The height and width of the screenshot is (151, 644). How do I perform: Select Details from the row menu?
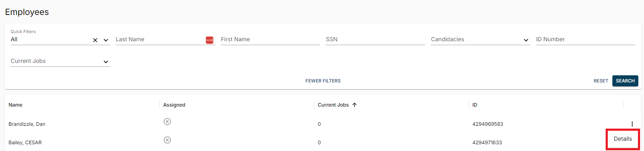click(x=623, y=139)
